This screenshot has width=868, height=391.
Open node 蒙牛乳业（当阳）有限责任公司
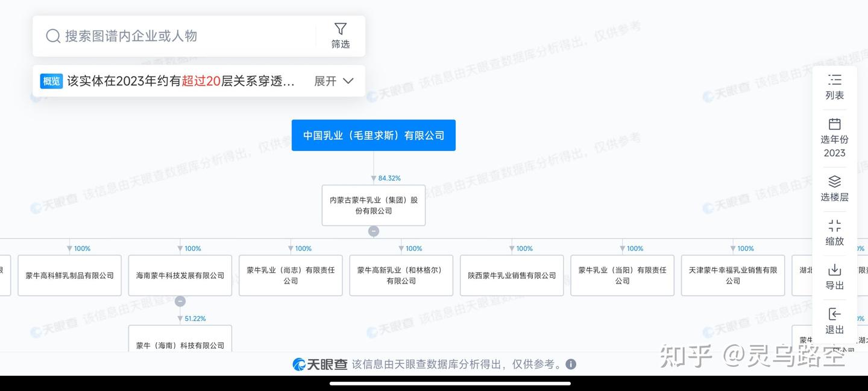[623, 275]
